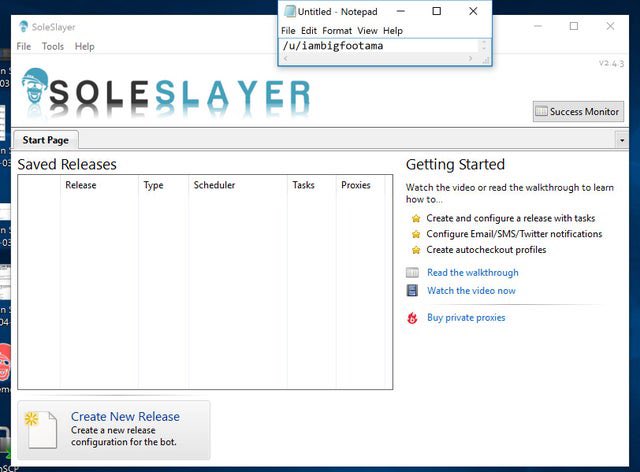
Task: Click the star beside Create and configure a release
Action: tap(416, 218)
